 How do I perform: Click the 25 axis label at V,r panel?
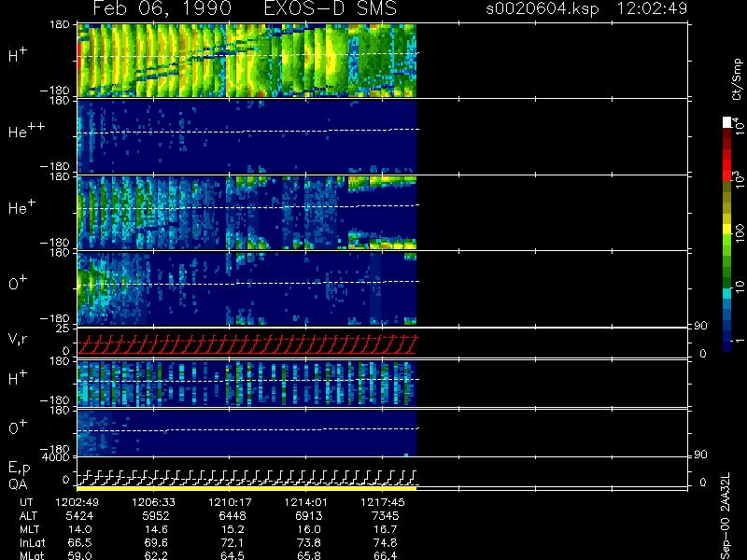click(x=63, y=329)
